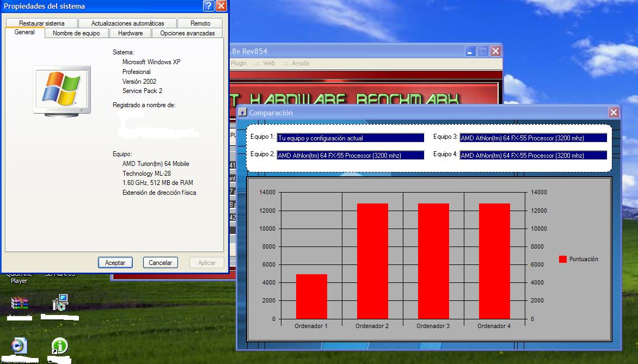This screenshot has width=638, height=364.
Task: Open the Web menu in benchmark window
Action: tap(264, 63)
